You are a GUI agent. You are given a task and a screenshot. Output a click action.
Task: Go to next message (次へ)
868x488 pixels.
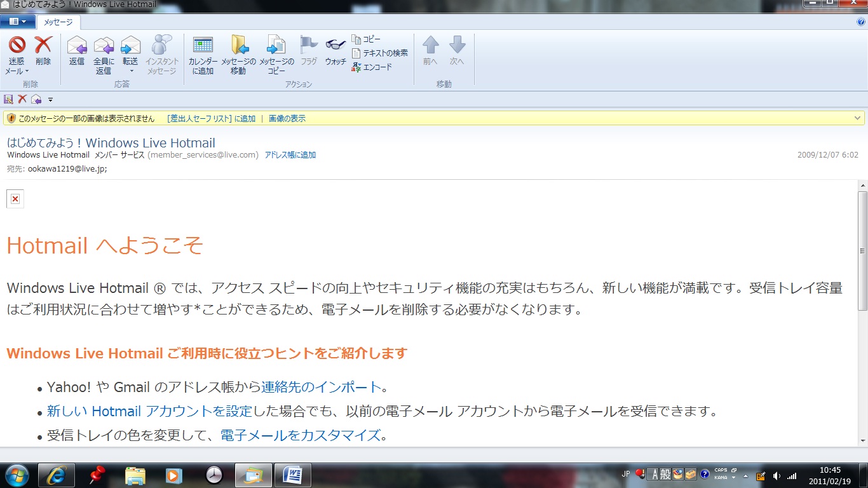coord(457,50)
